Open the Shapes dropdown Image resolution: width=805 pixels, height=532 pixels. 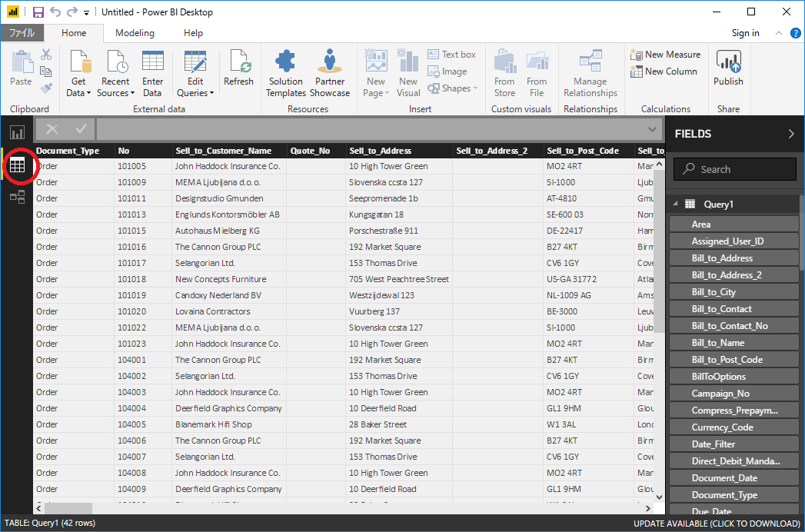click(453, 88)
